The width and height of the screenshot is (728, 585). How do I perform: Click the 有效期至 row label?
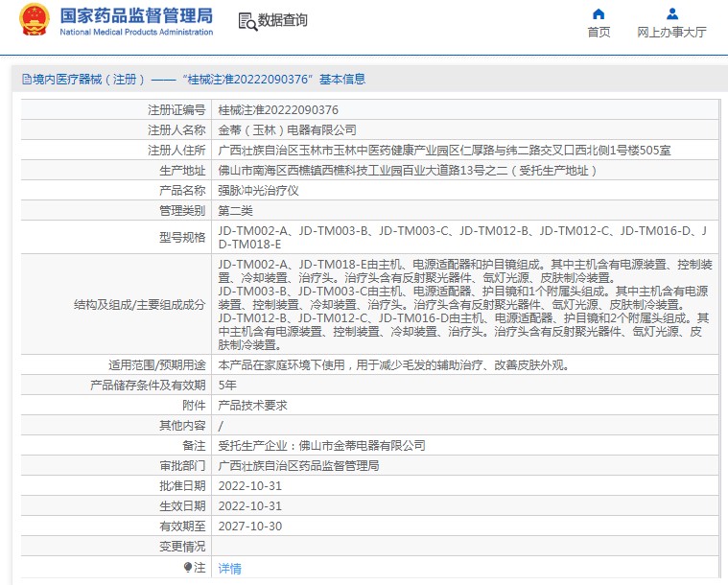click(x=182, y=526)
